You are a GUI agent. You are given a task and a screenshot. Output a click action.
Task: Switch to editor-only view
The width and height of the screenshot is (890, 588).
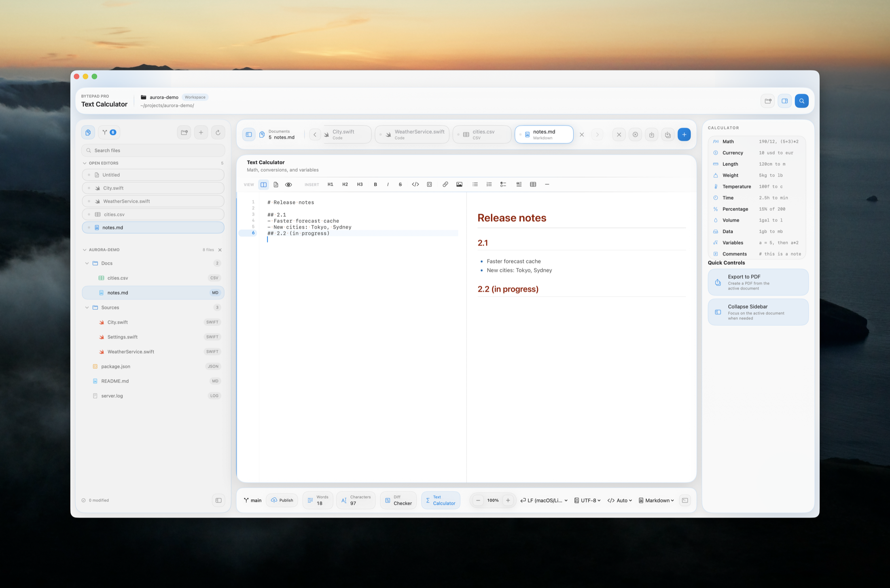click(276, 184)
